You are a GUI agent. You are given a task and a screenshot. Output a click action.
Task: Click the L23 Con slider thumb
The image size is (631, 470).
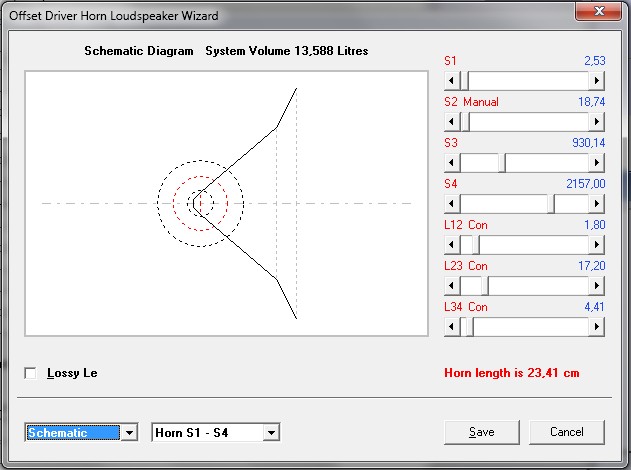485,286
